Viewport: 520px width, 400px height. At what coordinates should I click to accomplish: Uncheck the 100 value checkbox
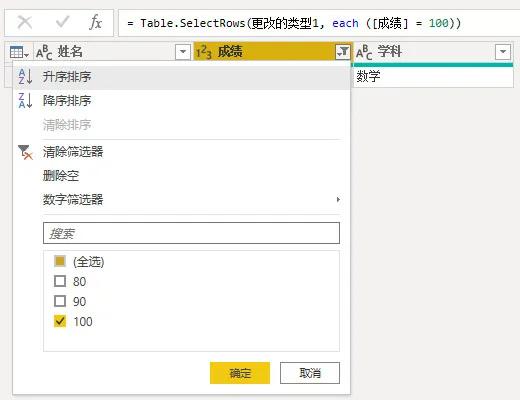click(60, 321)
